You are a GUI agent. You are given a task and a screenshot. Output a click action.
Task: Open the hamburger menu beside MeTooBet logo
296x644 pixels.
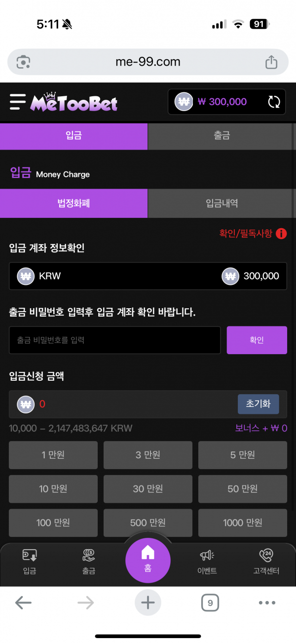(x=17, y=102)
